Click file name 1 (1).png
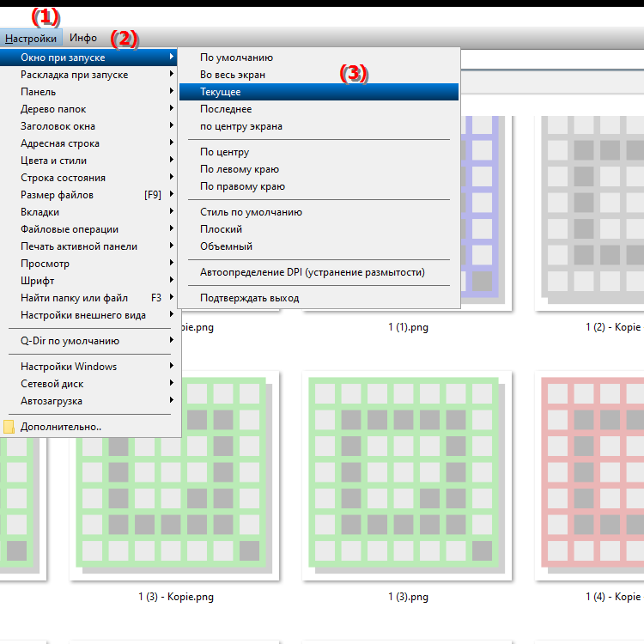Viewport: 644px width, 644px height. pyautogui.click(x=408, y=327)
